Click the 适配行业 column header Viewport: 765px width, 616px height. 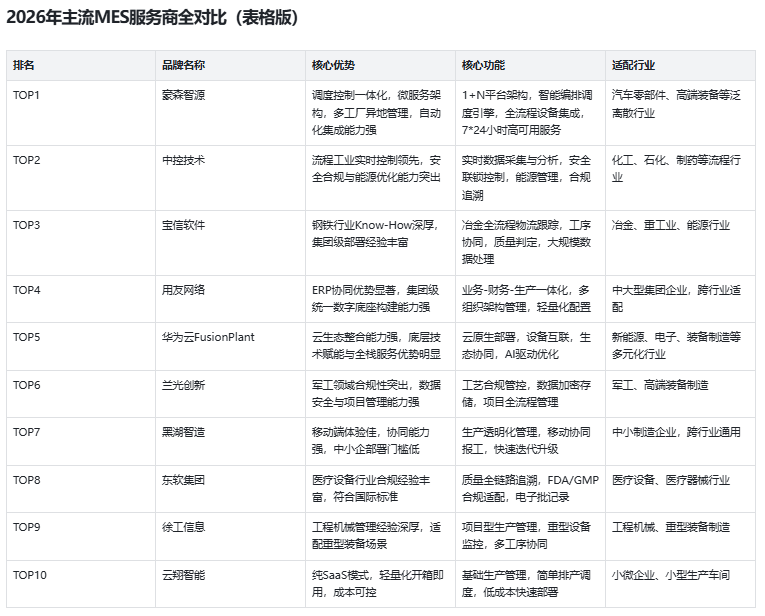tap(633, 65)
